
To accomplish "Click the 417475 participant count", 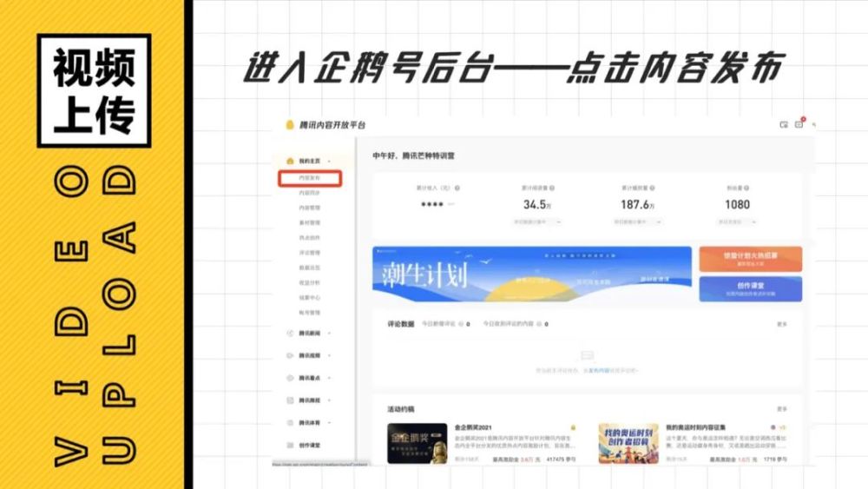I will click(562, 459).
